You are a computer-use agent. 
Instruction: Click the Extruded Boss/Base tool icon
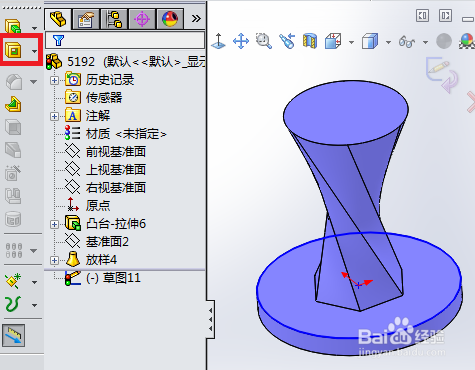click(x=13, y=26)
